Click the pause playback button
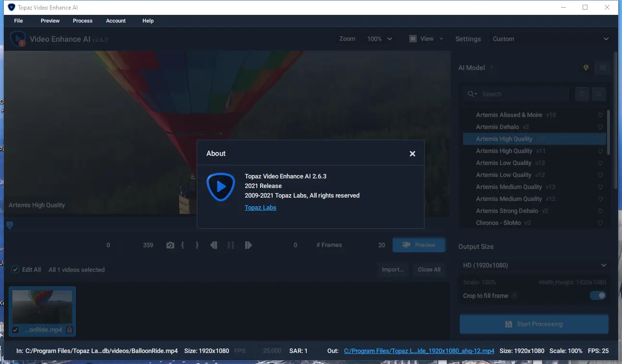 pyautogui.click(x=231, y=245)
